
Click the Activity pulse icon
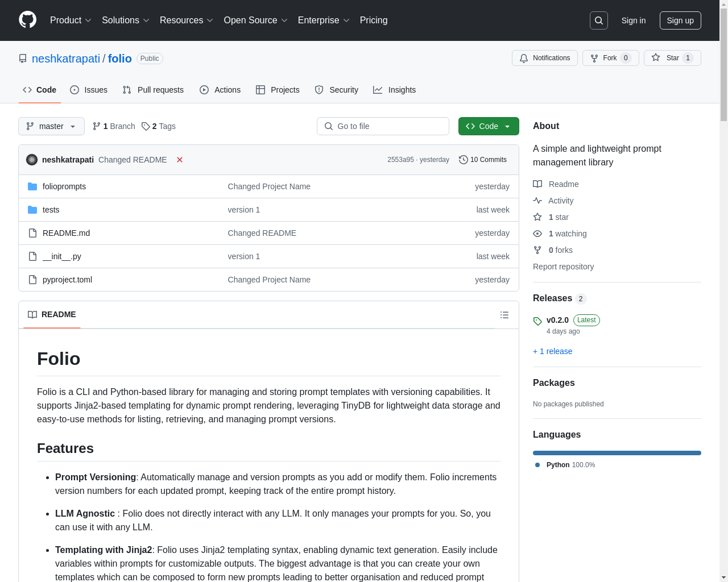[537, 201]
